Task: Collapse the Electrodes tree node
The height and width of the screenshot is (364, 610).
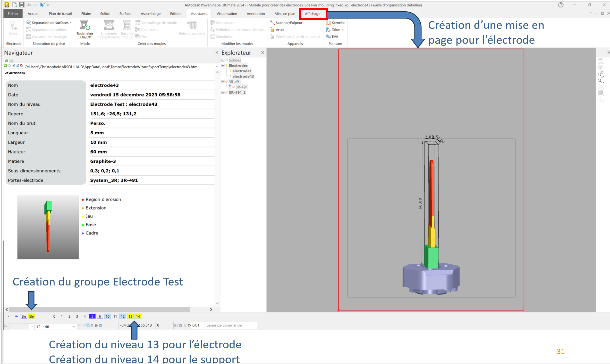Action: pos(223,65)
